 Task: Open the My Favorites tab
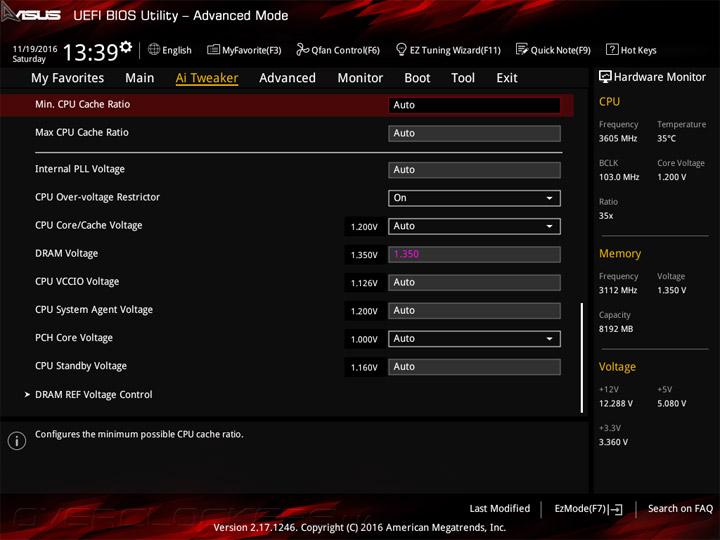(x=68, y=78)
